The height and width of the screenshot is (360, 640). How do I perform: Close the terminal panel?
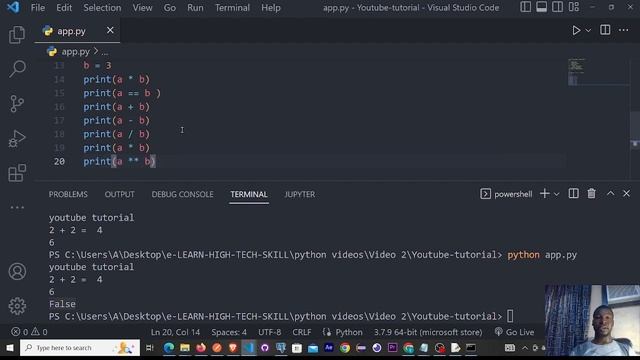point(626,193)
